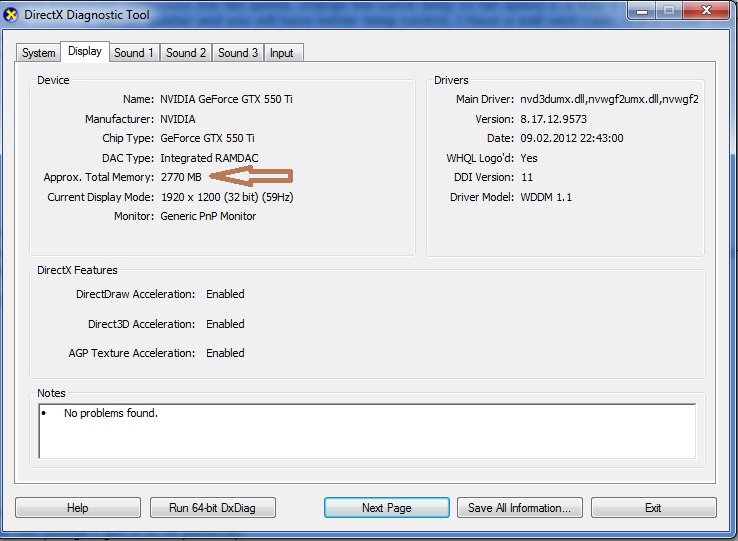
Task: Click Run 64-bit DxDiag button
Action: pyautogui.click(x=213, y=508)
